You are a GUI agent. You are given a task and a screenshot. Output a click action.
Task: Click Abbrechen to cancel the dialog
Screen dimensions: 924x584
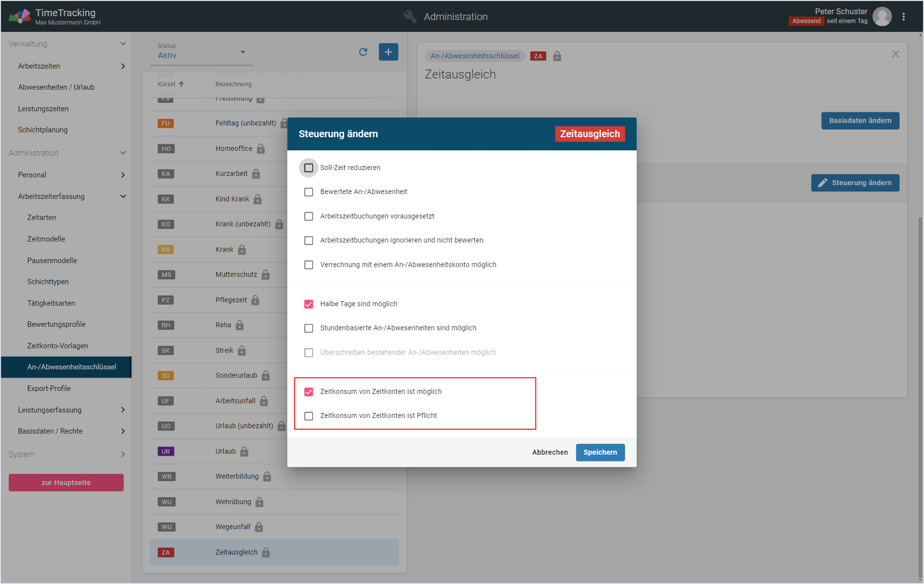(x=550, y=453)
